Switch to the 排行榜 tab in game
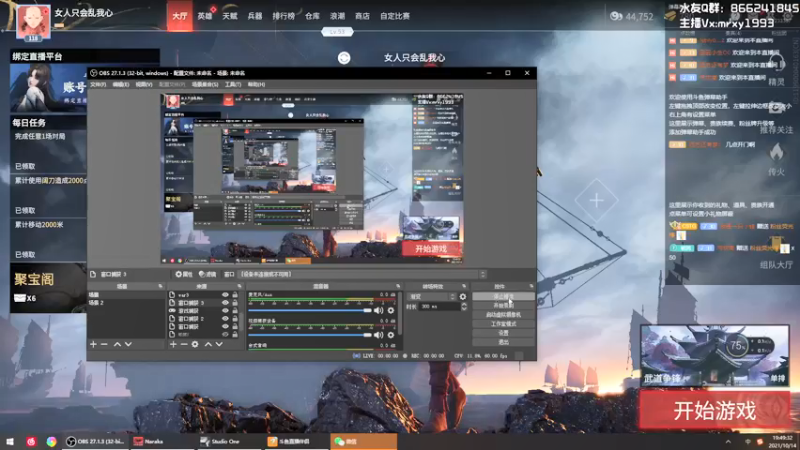This screenshot has height=450, width=800. [x=284, y=16]
